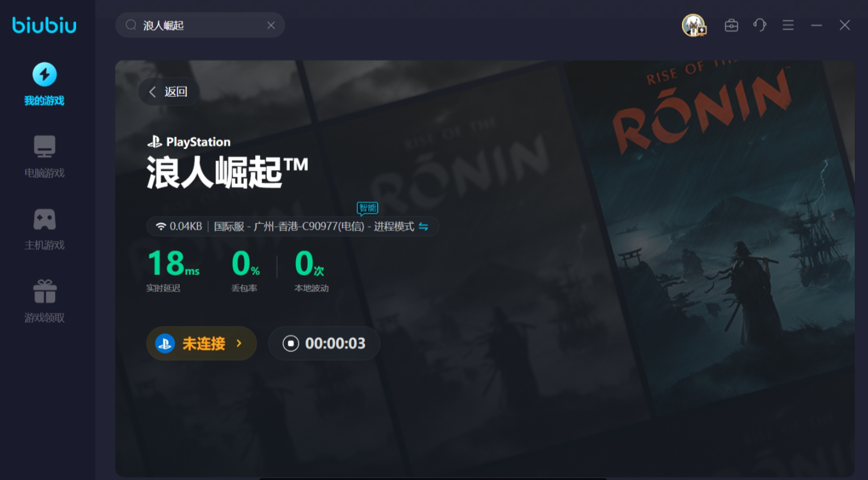
Task: Click the 0次 local fluctuation value
Action: 310,264
